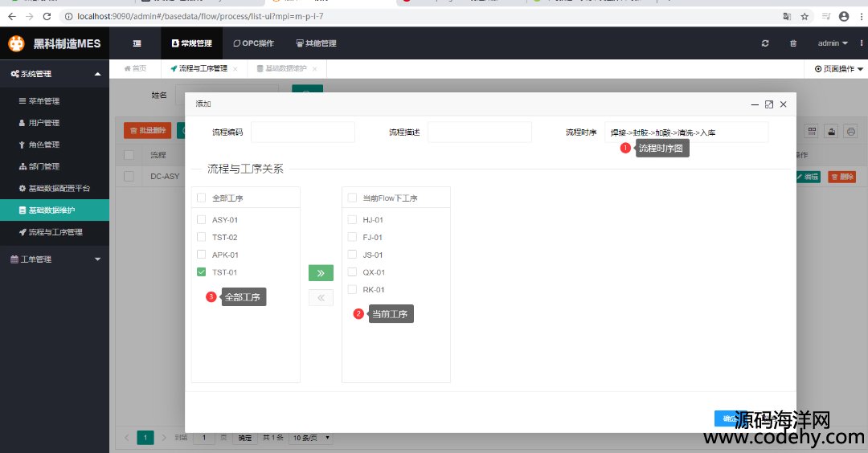Bookmark page with the star icon
The image size is (868, 453).
tap(805, 17)
